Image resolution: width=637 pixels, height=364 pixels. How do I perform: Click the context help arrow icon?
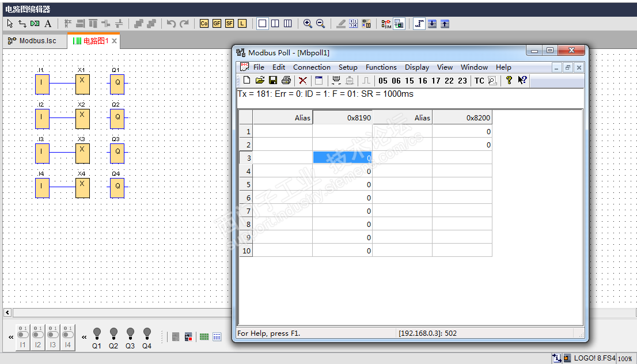522,80
